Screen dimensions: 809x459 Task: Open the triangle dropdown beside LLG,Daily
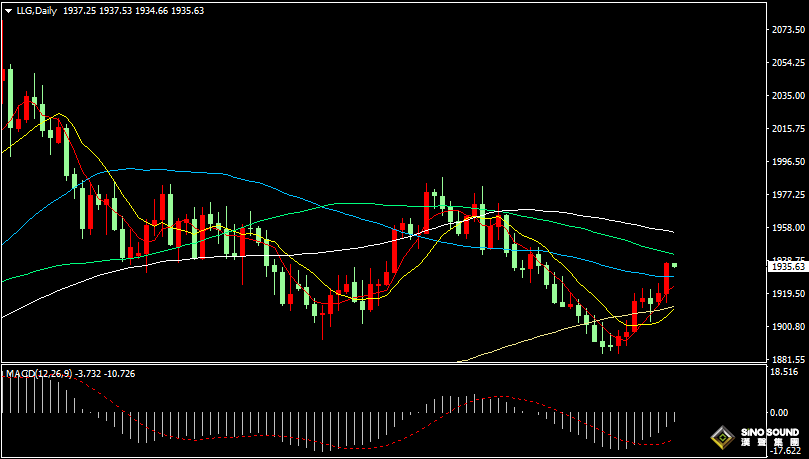coord(7,10)
